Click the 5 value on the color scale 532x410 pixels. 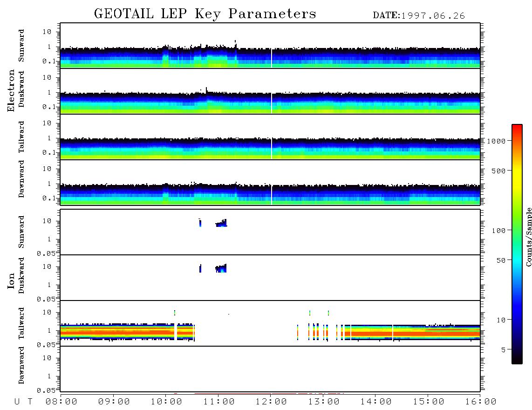504,350
